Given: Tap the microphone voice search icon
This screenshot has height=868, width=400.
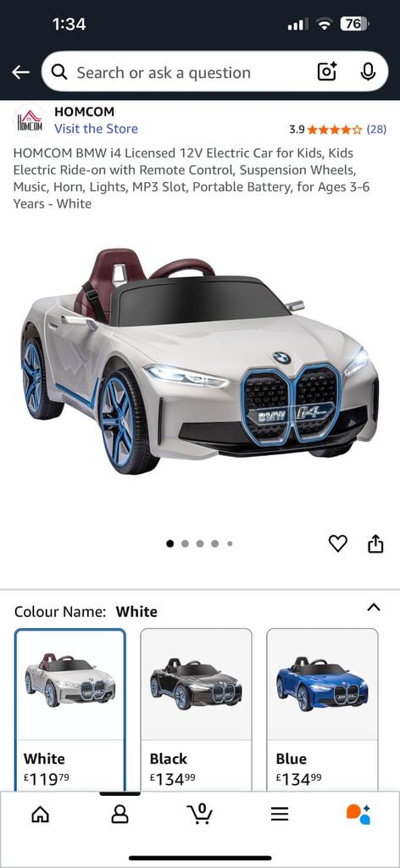Looking at the screenshot, I should point(368,72).
